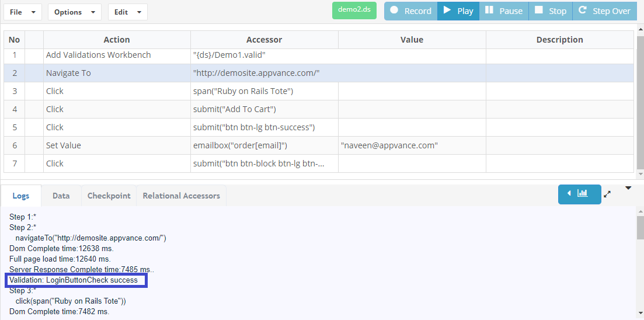Click the "http://demosite.appvance.com/" accessor cell
The height and width of the screenshot is (320, 644).
click(264, 73)
